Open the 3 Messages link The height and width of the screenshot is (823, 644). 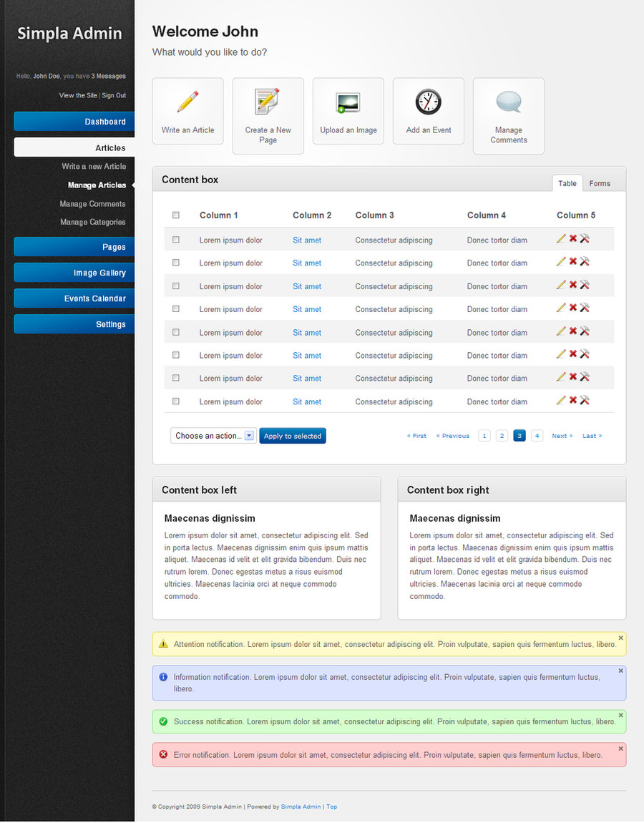[x=108, y=76]
